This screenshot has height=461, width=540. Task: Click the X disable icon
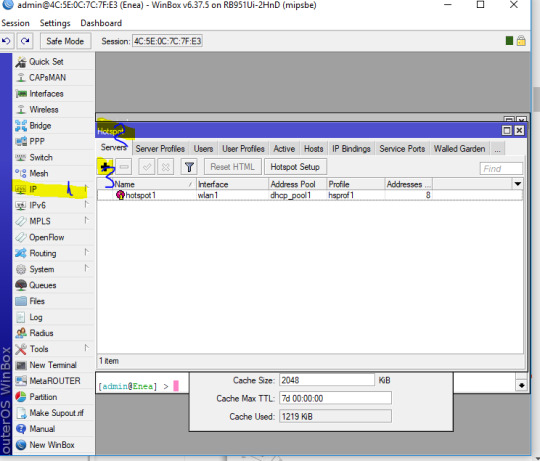[166, 167]
